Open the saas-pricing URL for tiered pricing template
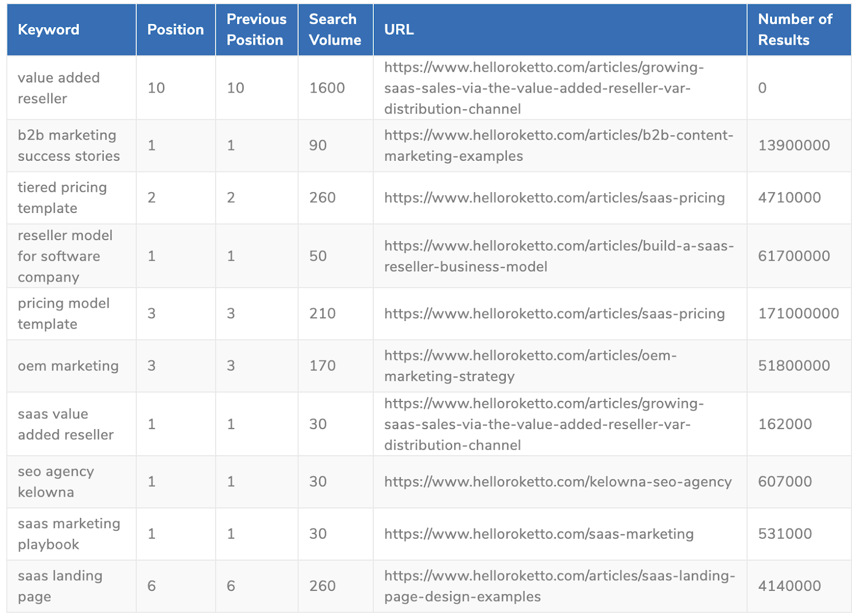The width and height of the screenshot is (852, 616). tap(554, 198)
